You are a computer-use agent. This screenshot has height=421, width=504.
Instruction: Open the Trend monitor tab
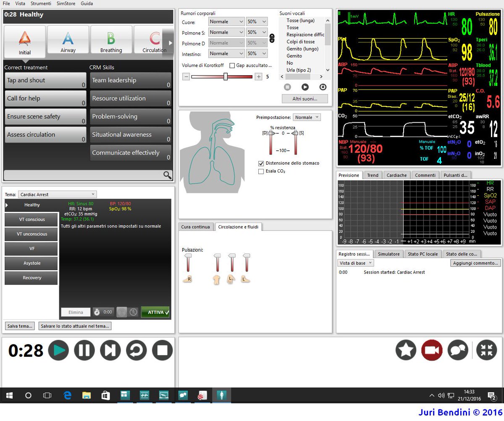(x=373, y=175)
